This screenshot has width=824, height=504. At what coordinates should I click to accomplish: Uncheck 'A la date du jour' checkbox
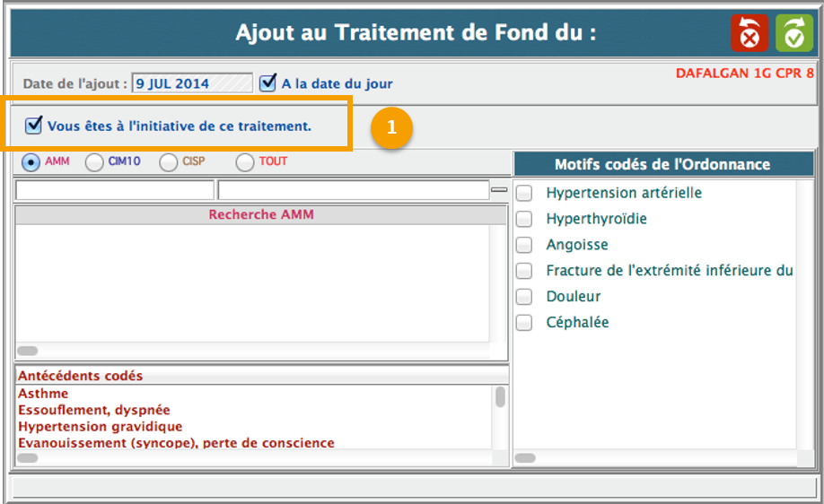click(267, 83)
